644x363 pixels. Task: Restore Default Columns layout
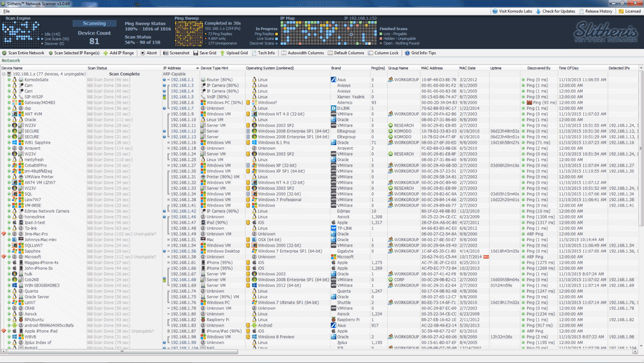pos(346,53)
